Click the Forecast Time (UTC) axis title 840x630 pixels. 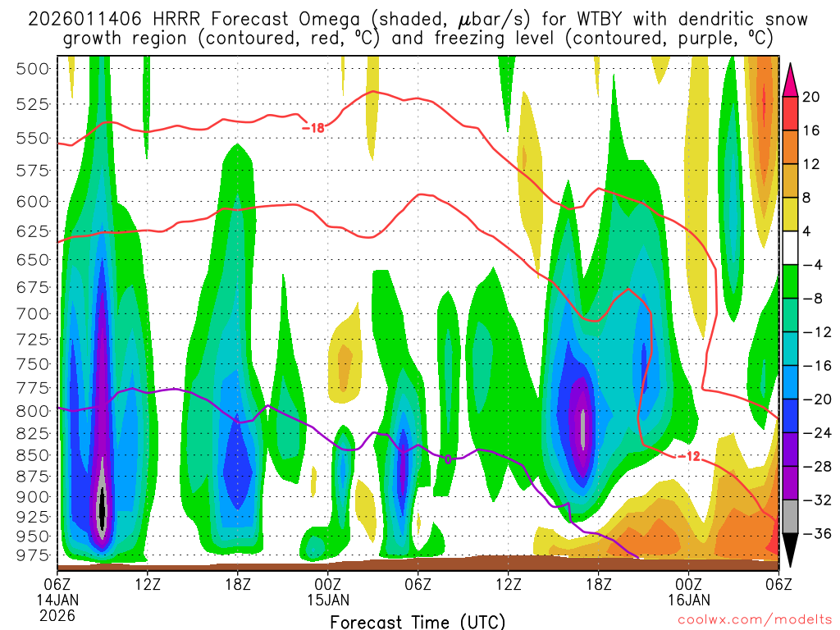[x=418, y=622]
